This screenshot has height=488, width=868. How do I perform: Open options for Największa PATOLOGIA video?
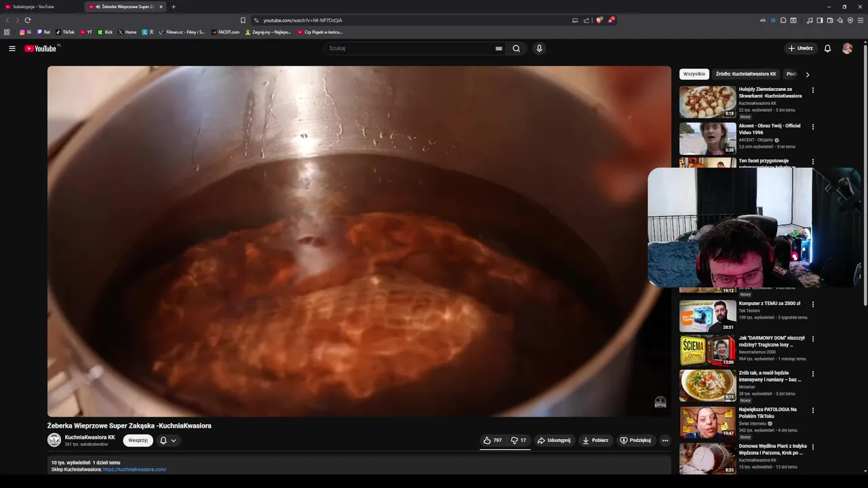(812, 411)
